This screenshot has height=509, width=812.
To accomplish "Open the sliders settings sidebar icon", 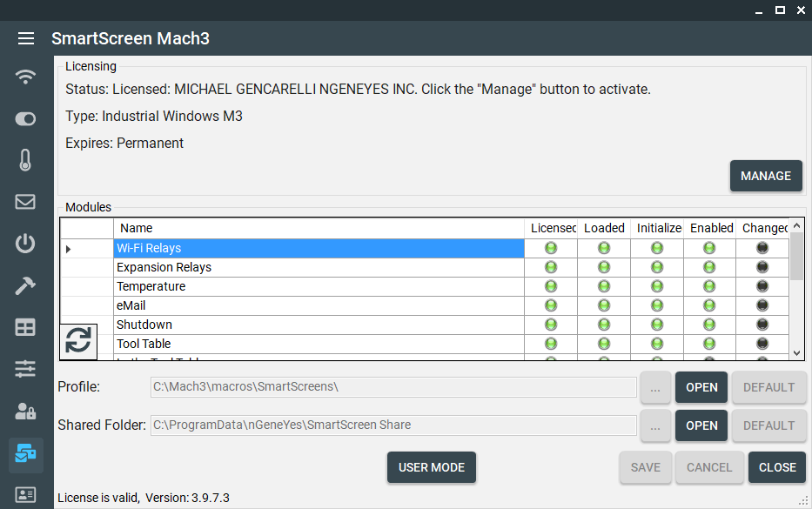I will pyautogui.click(x=26, y=369).
